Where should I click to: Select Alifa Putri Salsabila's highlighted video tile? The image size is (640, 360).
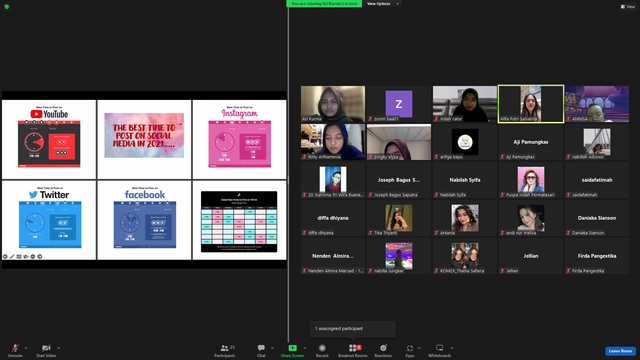tap(531, 104)
